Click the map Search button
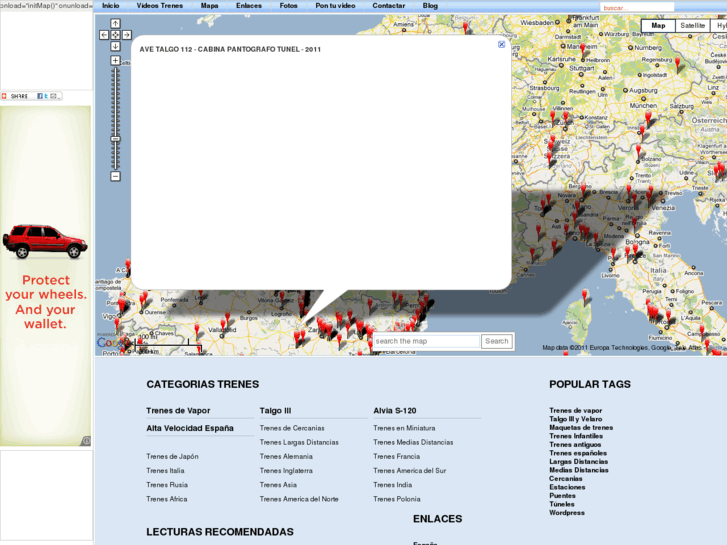 point(497,341)
